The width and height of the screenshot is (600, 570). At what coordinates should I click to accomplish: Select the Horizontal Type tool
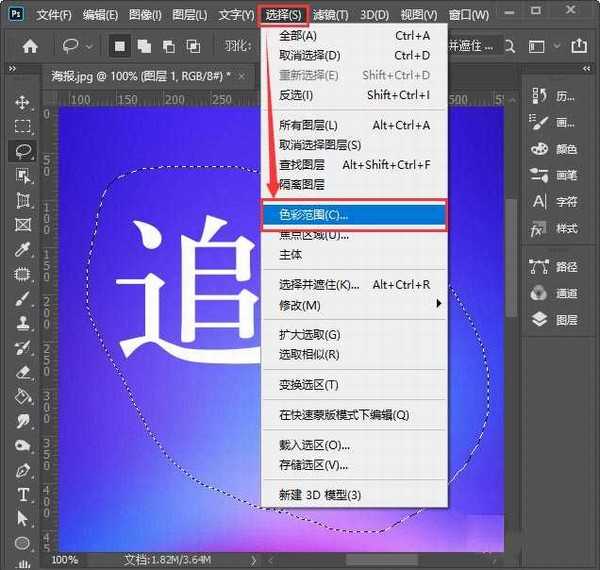click(23, 495)
